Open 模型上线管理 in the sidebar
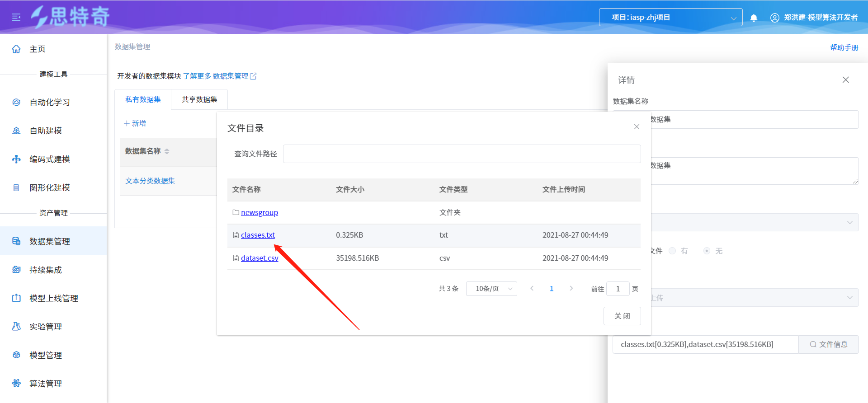868x403 pixels. pyautogui.click(x=53, y=298)
